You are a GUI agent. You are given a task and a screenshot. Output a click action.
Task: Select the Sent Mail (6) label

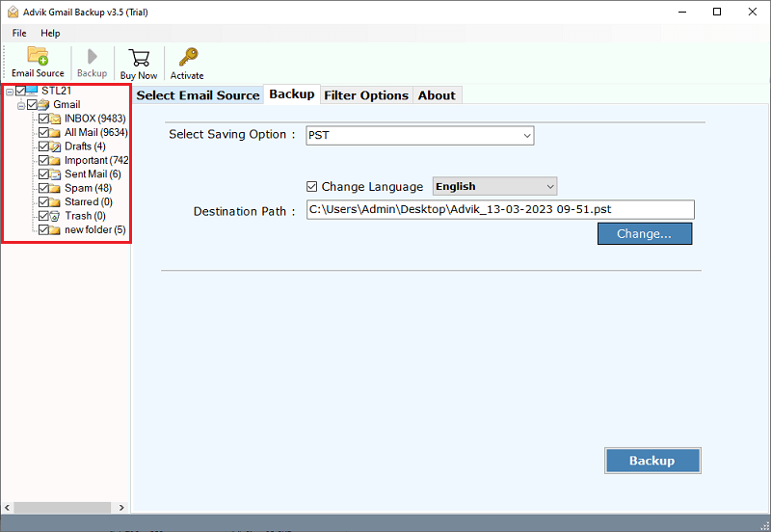pos(93,174)
